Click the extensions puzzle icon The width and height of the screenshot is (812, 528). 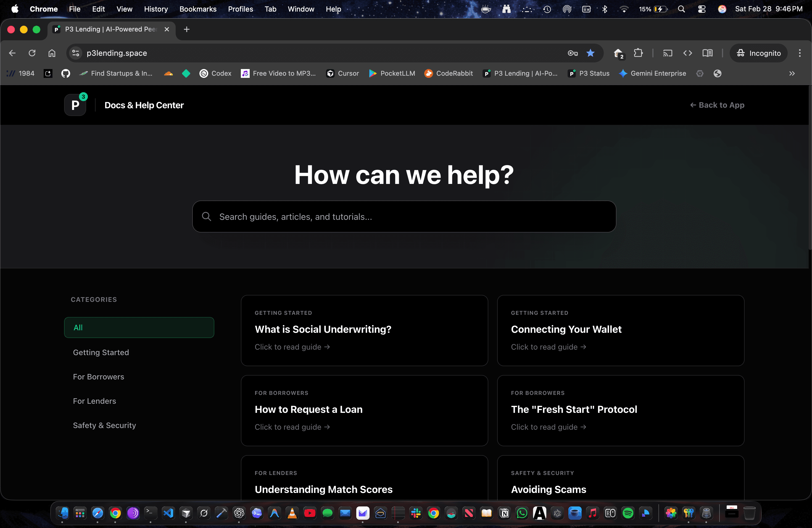(x=638, y=53)
